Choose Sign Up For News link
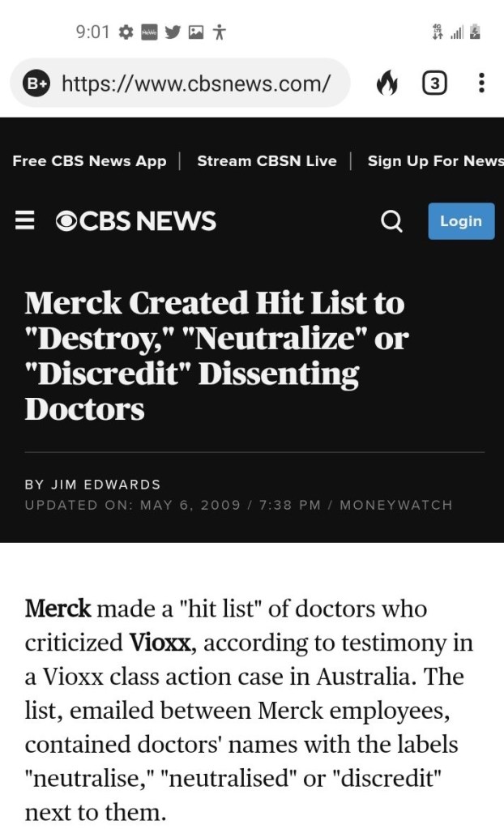 435,160
